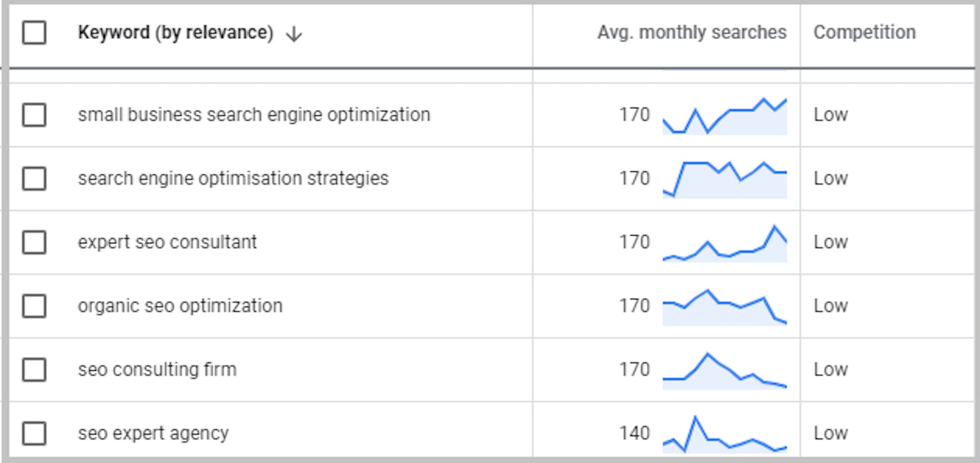Viewport: 980px width, 463px height.
Task: Click the 'expert seo consultant' trend sparkline
Action: coord(724,245)
